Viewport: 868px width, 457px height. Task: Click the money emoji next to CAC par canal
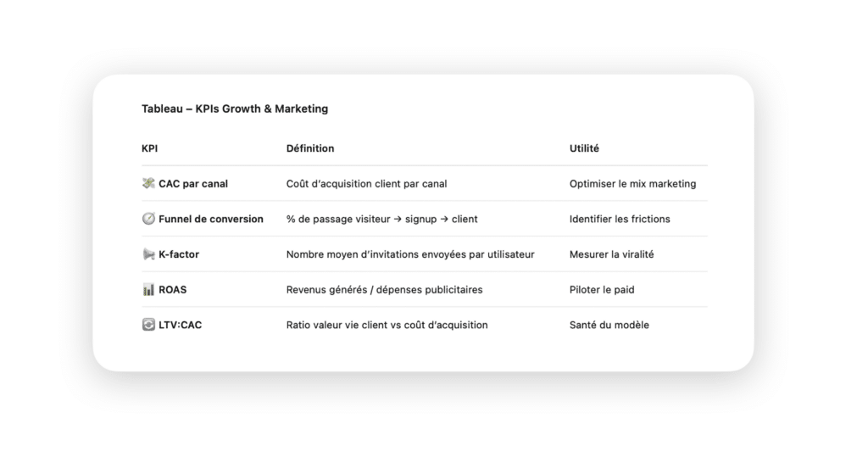(148, 183)
